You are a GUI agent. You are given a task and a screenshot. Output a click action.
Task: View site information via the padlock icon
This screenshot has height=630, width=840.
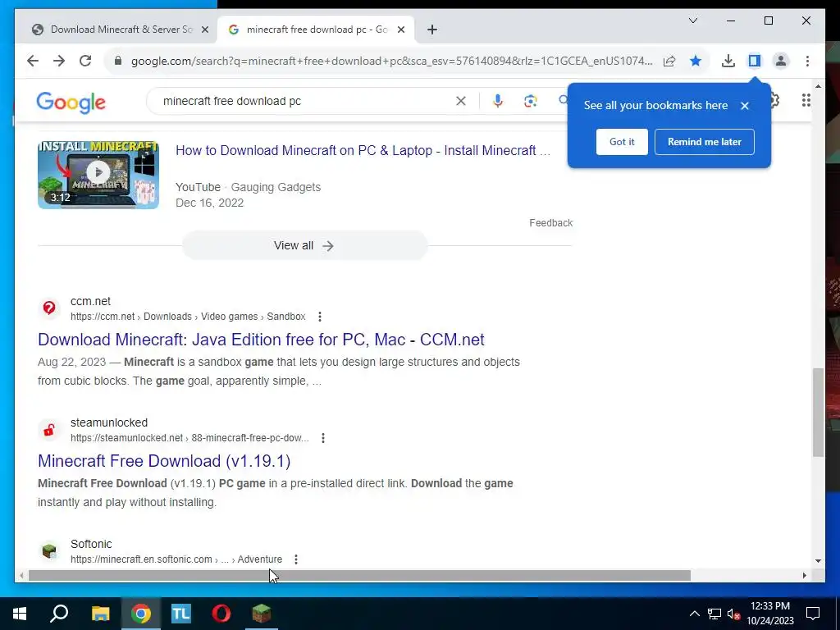[118, 61]
